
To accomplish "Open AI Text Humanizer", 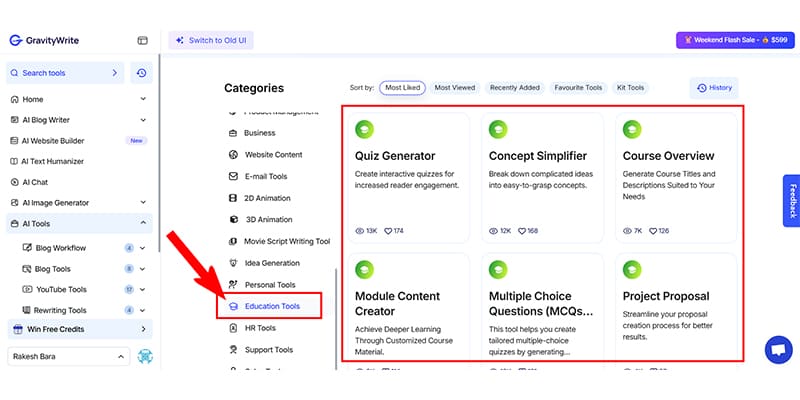I will (x=53, y=161).
